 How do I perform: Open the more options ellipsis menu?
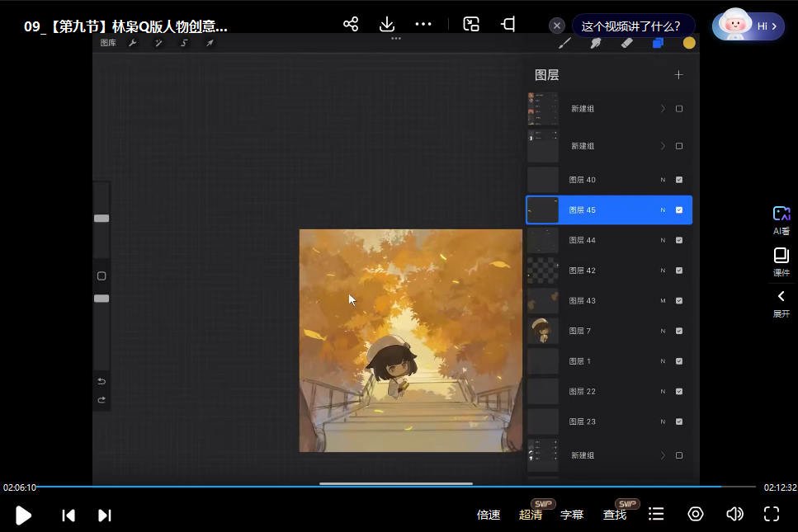(x=423, y=24)
